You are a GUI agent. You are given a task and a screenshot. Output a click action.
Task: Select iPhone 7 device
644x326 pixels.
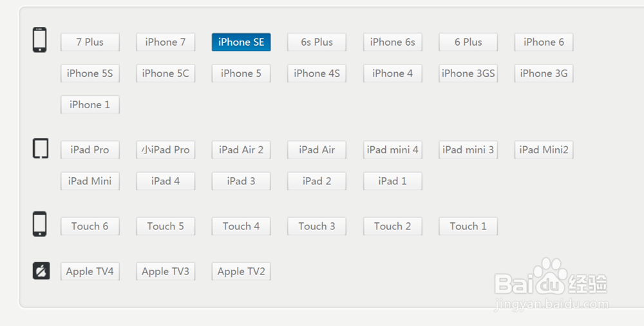tap(166, 42)
